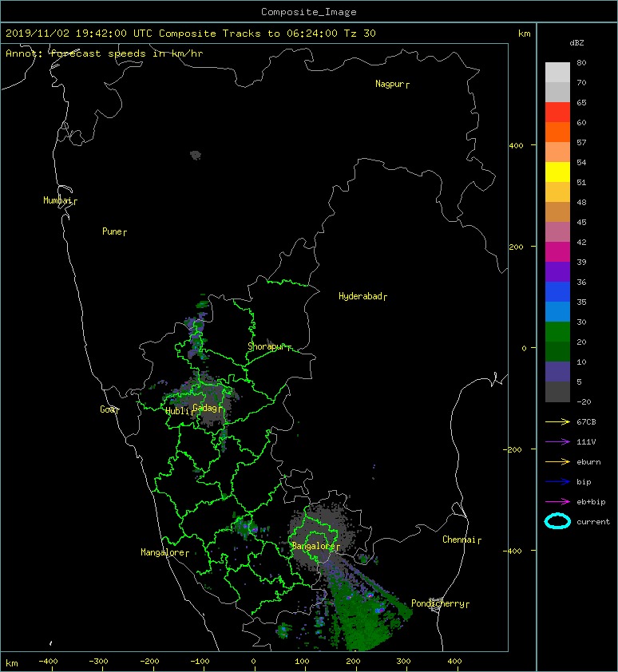
Task: Click the -300 tick on the horizontal axis
Action: 98,662
